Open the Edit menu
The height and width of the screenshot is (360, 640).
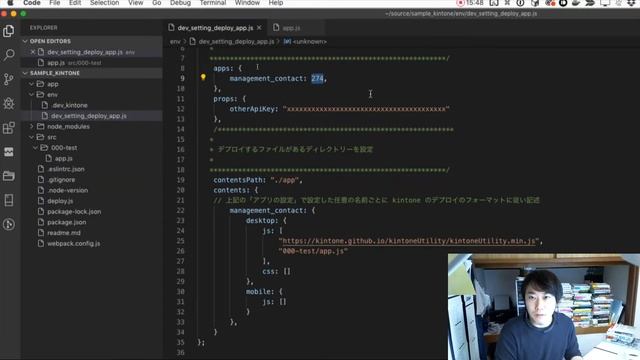[x=75, y=3]
